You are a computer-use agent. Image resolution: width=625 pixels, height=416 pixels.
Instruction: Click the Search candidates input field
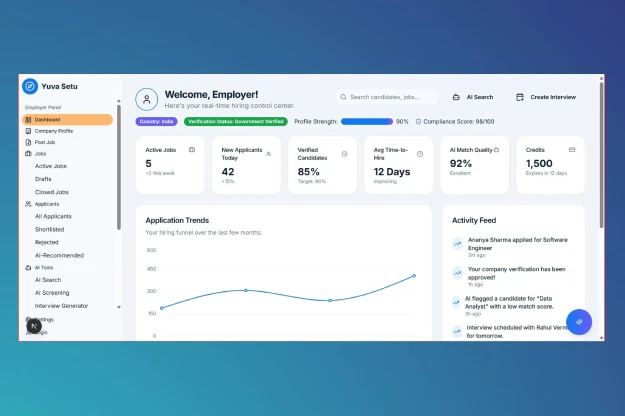(x=387, y=97)
